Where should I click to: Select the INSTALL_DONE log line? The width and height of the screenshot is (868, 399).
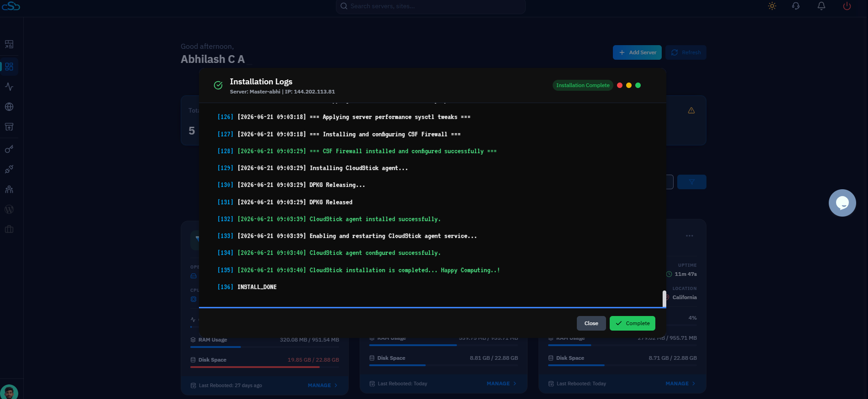pos(247,287)
